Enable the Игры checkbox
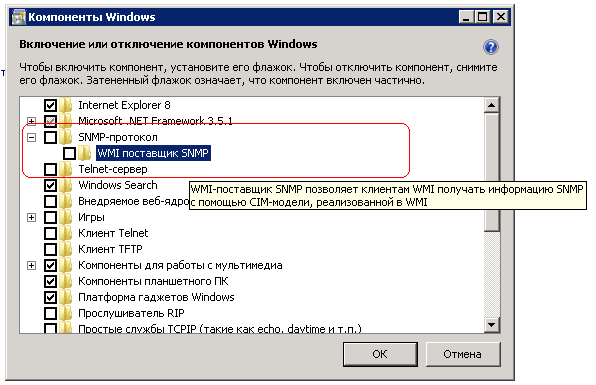This screenshot has height=385, width=596. pyautogui.click(x=51, y=217)
